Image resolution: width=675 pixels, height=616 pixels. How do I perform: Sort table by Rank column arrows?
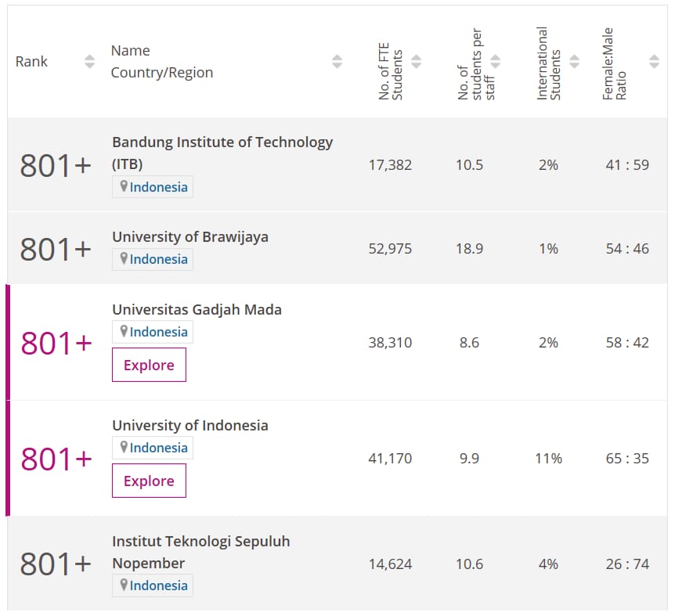(89, 61)
